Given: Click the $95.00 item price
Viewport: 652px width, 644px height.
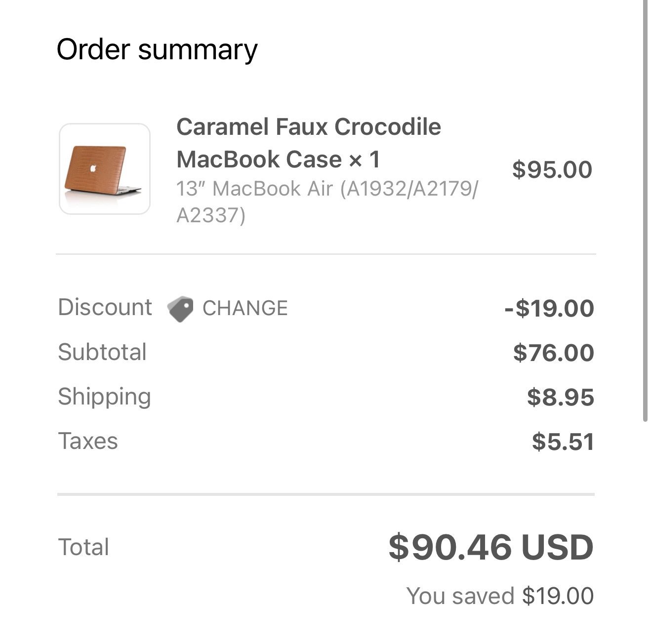Looking at the screenshot, I should [x=552, y=169].
